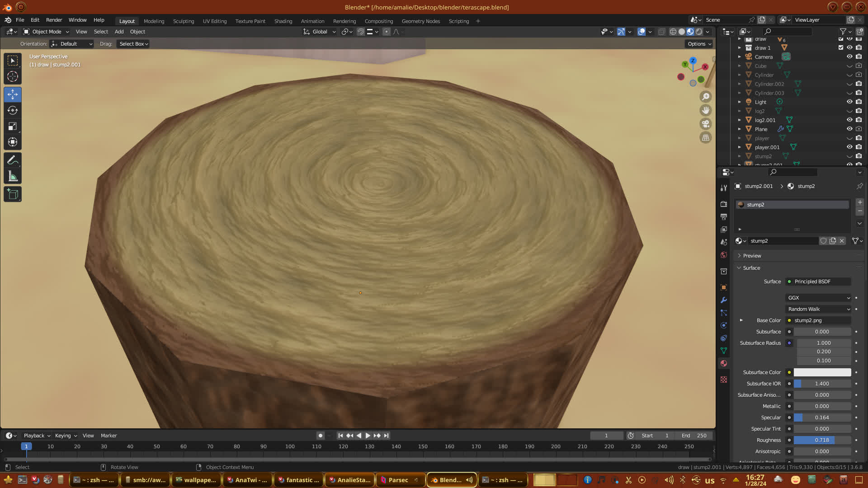Open the Object Mode dropdown
This screenshot has height=488, width=868.
46,32
